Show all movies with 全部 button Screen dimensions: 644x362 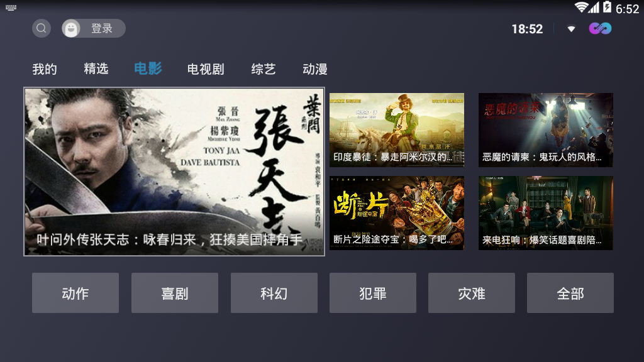click(570, 293)
